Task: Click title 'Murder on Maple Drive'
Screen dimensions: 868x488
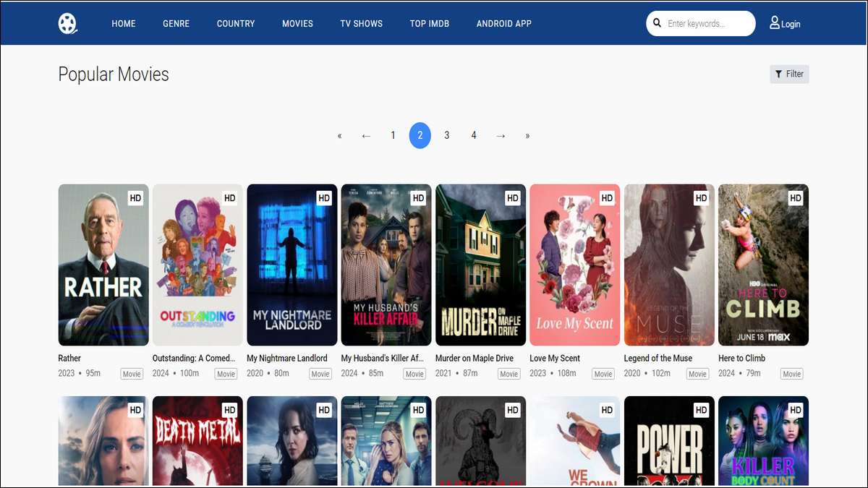Action: pos(475,358)
